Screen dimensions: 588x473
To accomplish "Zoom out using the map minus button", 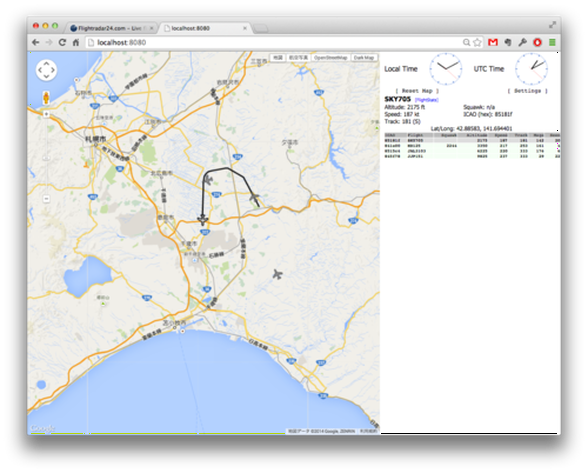I will 46,198.
